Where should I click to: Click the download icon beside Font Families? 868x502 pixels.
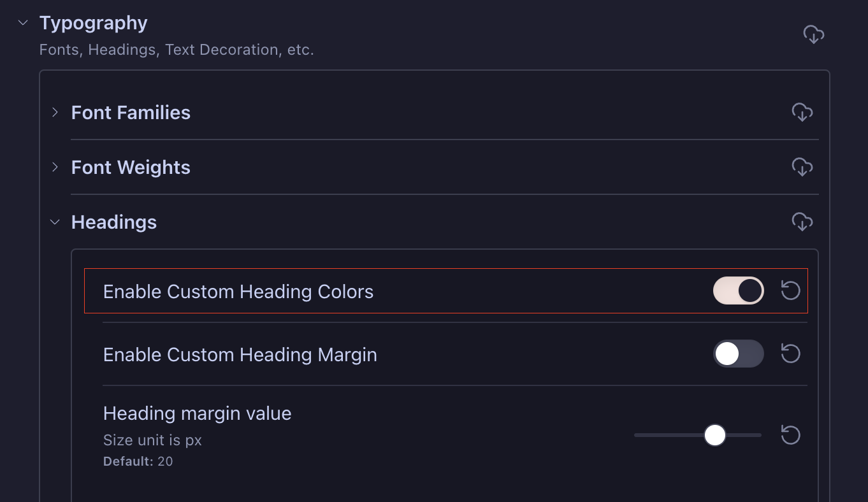point(802,112)
